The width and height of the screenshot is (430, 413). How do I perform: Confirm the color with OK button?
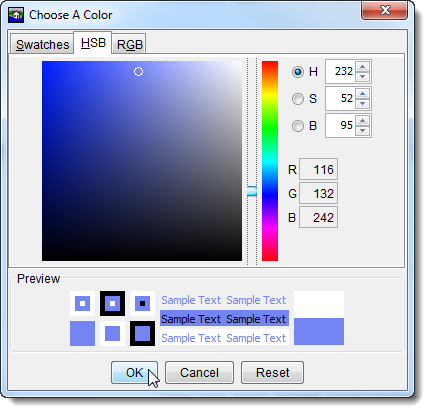pyautogui.click(x=134, y=372)
